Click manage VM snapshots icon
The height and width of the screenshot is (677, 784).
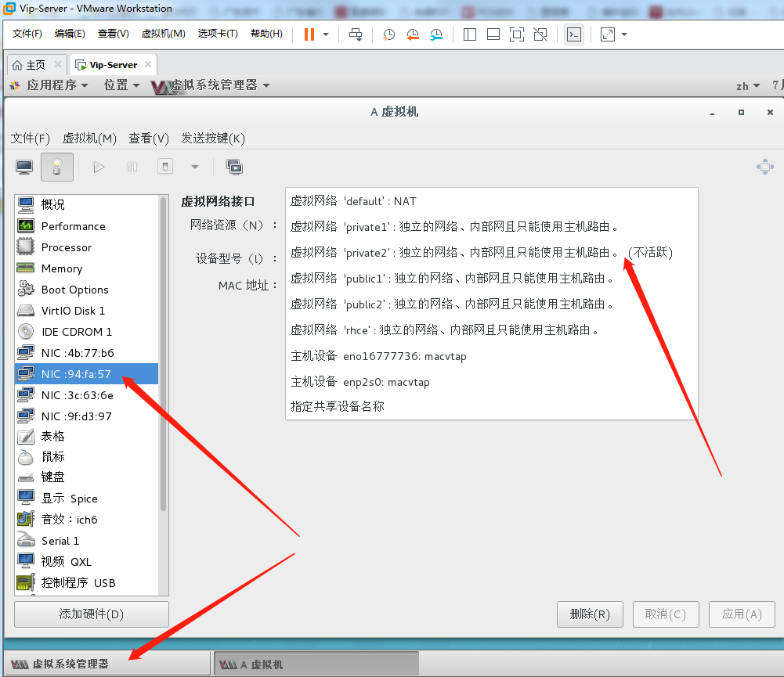tap(234, 167)
